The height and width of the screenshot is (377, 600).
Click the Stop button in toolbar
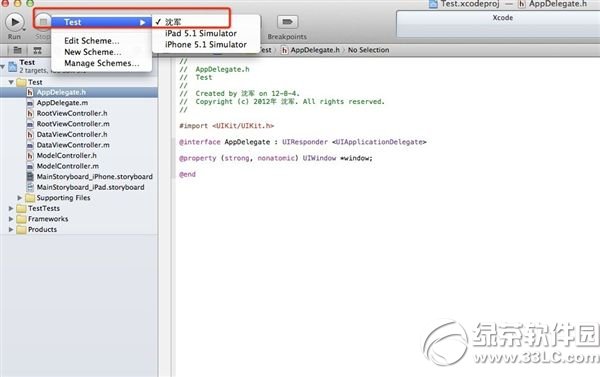click(43, 22)
